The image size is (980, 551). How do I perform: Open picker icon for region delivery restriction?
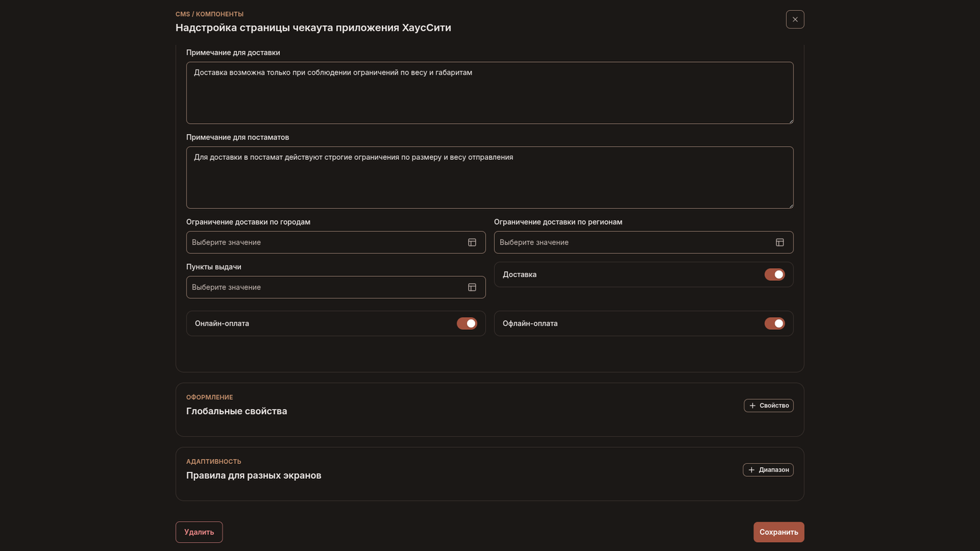pyautogui.click(x=780, y=242)
